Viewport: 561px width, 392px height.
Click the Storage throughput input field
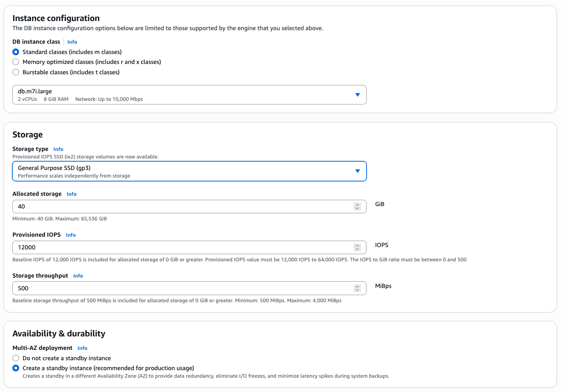point(183,288)
